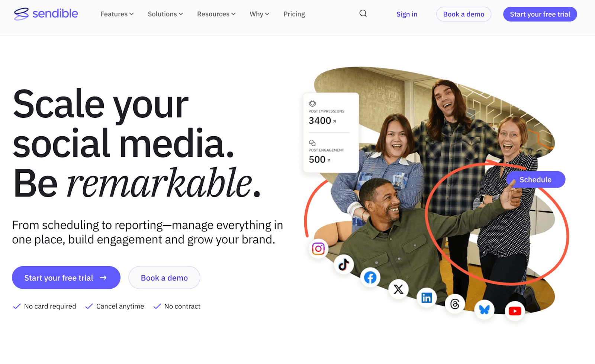Click the Facebook icon
This screenshot has width=595, height=364.
click(370, 277)
